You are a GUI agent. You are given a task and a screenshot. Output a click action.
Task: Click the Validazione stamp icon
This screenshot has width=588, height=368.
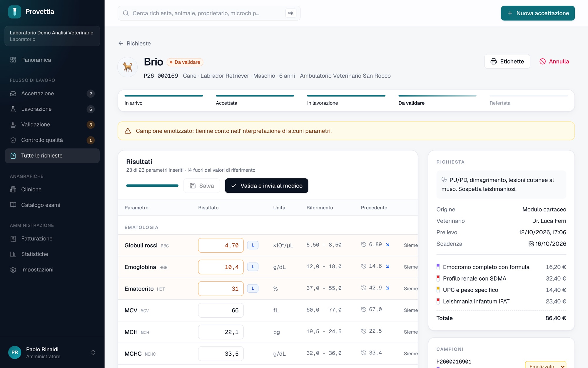pyautogui.click(x=13, y=125)
